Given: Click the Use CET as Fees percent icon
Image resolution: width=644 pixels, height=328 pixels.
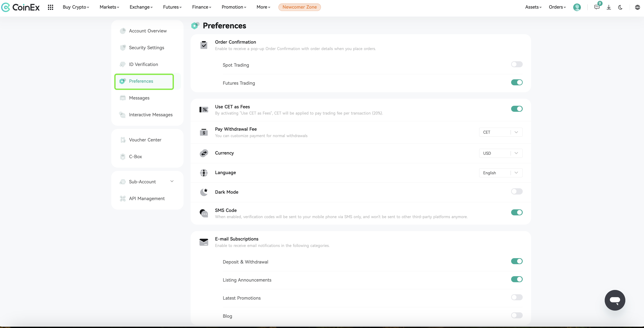Looking at the screenshot, I should [204, 109].
